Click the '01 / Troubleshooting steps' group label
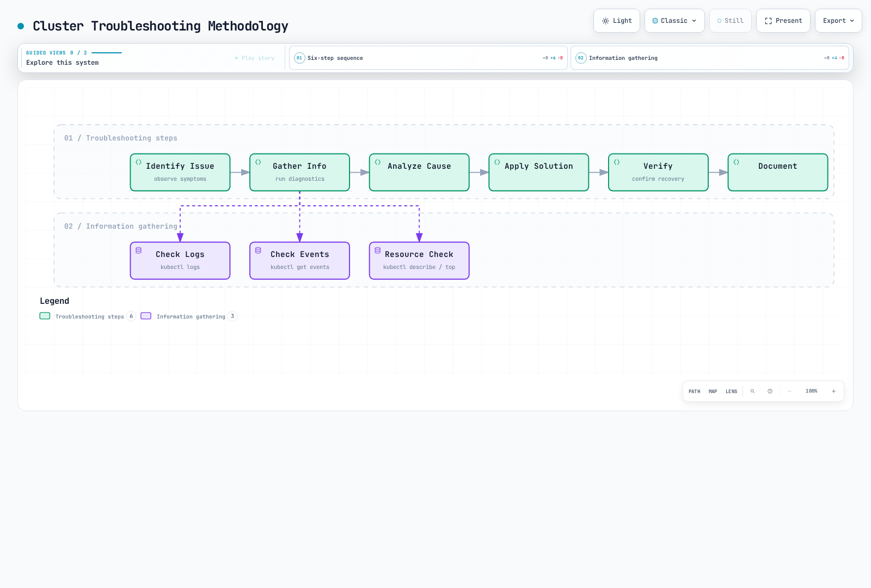This screenshot has width=871, height=588. click(x=121, y=138)
